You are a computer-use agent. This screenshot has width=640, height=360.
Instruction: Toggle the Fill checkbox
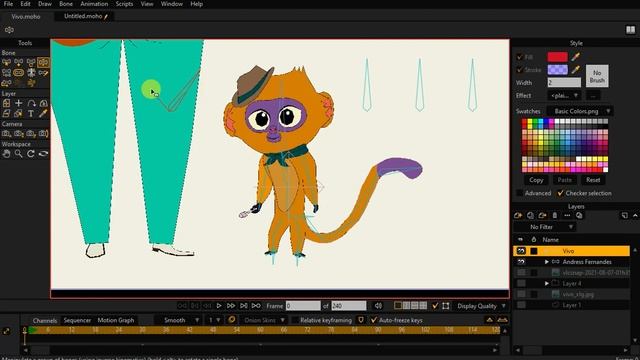pyautogui.click(x=520, y=57)
